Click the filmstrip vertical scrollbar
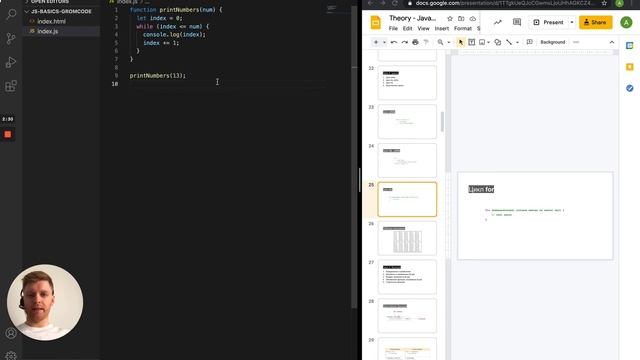Screen dimensions: 640x360 442,122
